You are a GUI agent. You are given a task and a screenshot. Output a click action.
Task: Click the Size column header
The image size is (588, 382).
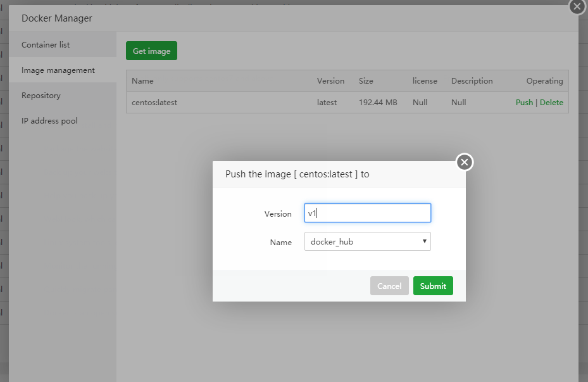click(366, 81)
